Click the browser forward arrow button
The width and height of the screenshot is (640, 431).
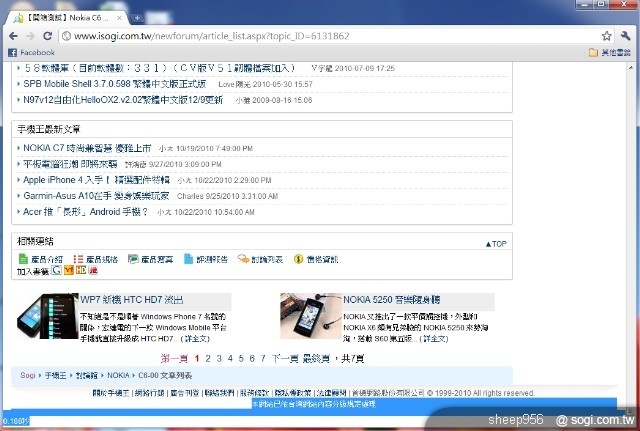point(29,35)
